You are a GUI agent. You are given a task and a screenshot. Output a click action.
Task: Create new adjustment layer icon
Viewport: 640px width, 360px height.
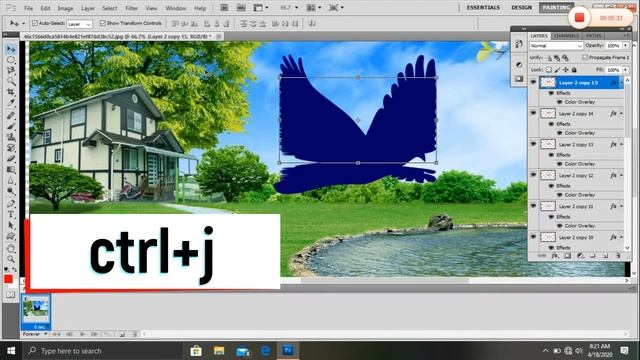pos(580,256)
